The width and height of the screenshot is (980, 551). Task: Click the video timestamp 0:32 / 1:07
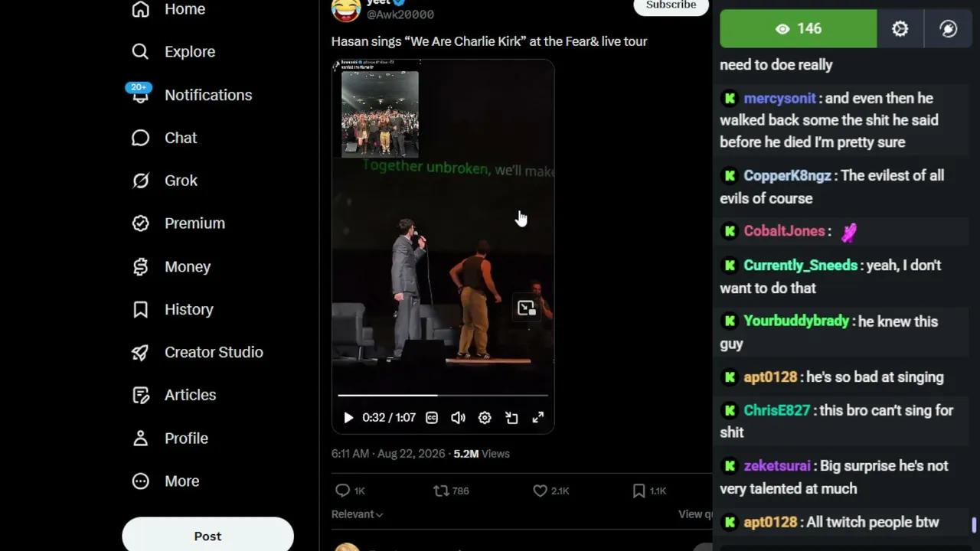tap(389, 418)
